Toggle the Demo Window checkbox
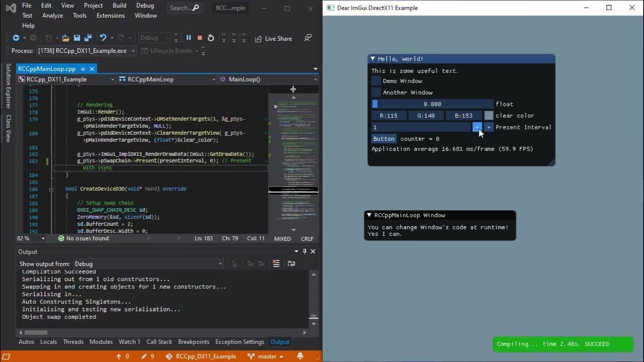 (x=376, y=81)
